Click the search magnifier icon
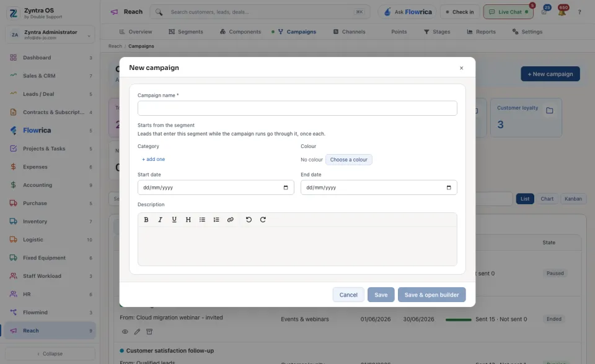 pyautogui.click(x=159, y=12)
